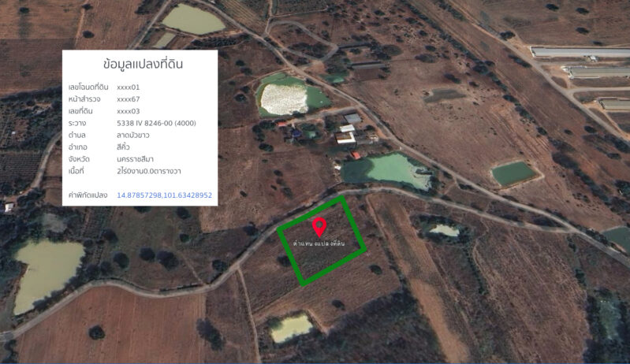Click the red location pin marker

(319, 227)
